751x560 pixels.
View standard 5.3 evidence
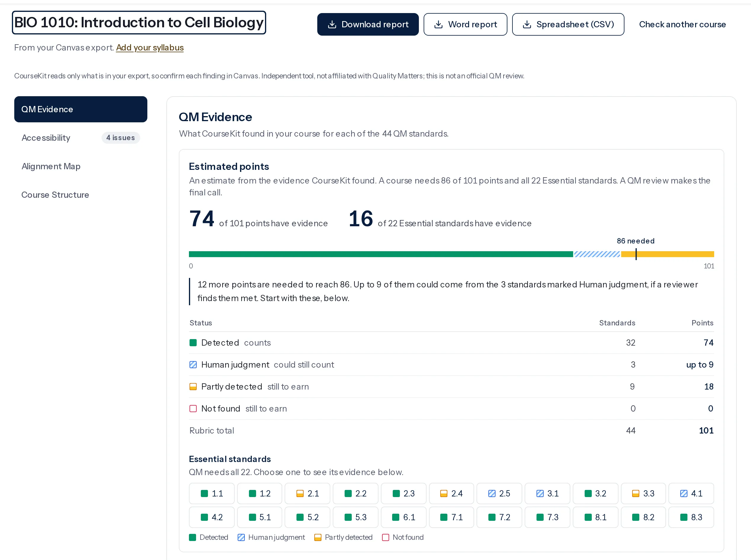[x=355, y=517]
